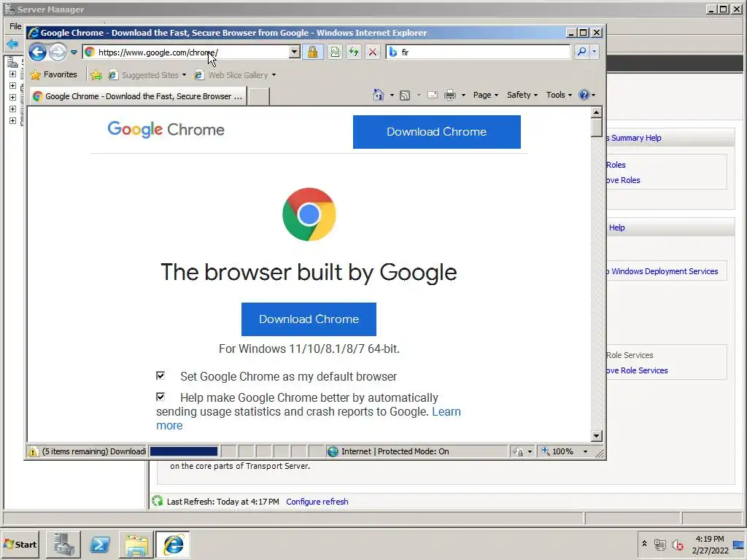
Task: Open the dropdown arrow next to Home
Action: pyautogui.click(x=392, y=96)
